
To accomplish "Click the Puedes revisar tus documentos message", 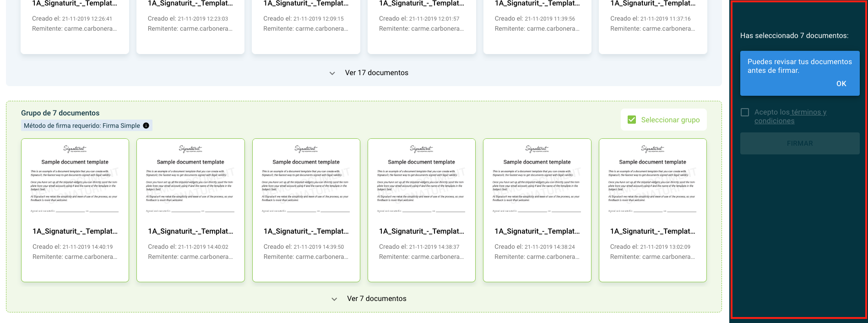I will pos(800,66).
